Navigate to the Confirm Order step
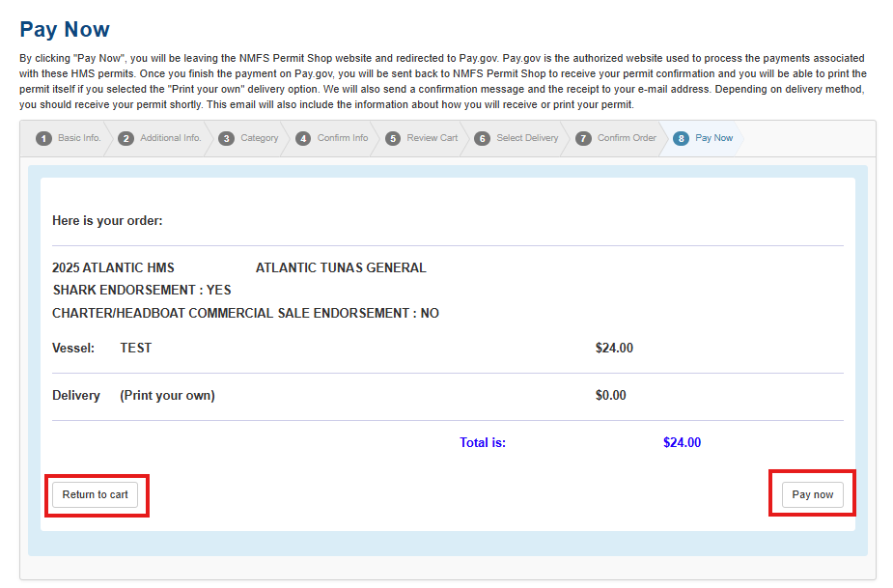Viewport: 893px width, 588px height. tap(627, 138)
